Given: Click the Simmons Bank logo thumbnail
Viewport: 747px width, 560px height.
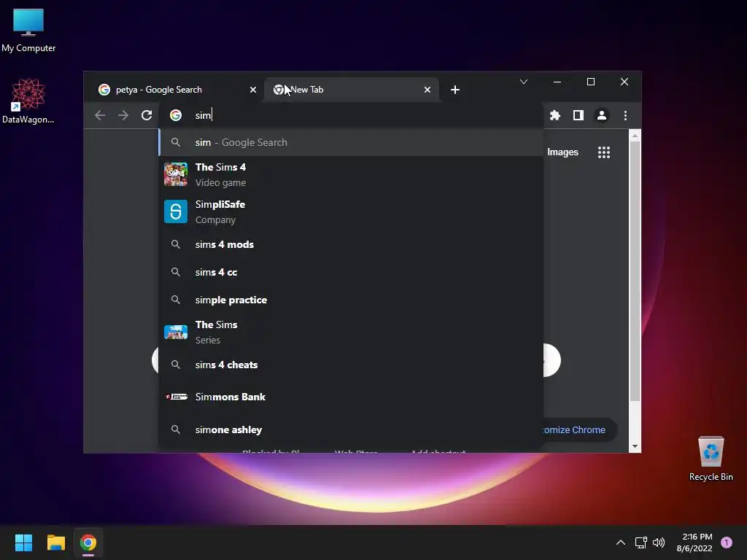Looking at the screenshot, I should click(176, 397).
